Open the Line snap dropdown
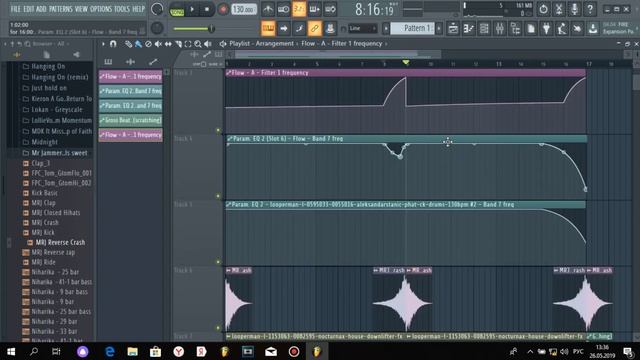 pyautogui.click(x=362, y=28)
